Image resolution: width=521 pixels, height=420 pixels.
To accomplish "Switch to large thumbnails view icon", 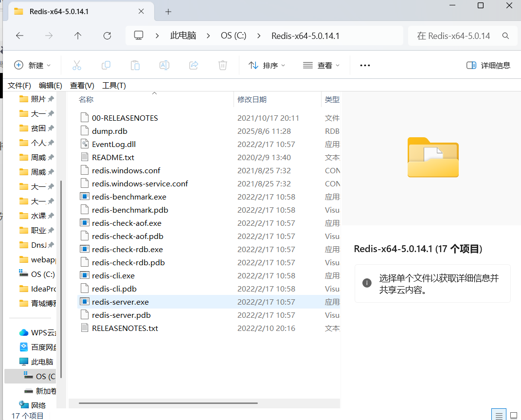I will [x=514, y=415].
